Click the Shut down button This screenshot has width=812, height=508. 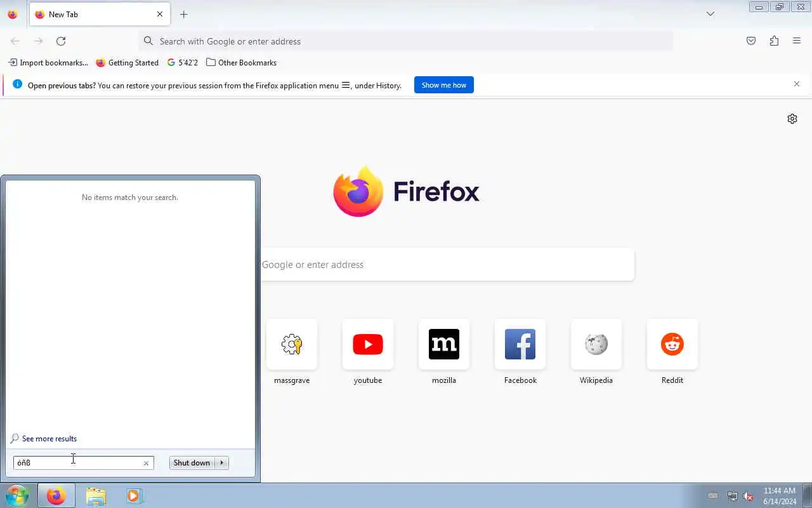click(x=192, y=463)
